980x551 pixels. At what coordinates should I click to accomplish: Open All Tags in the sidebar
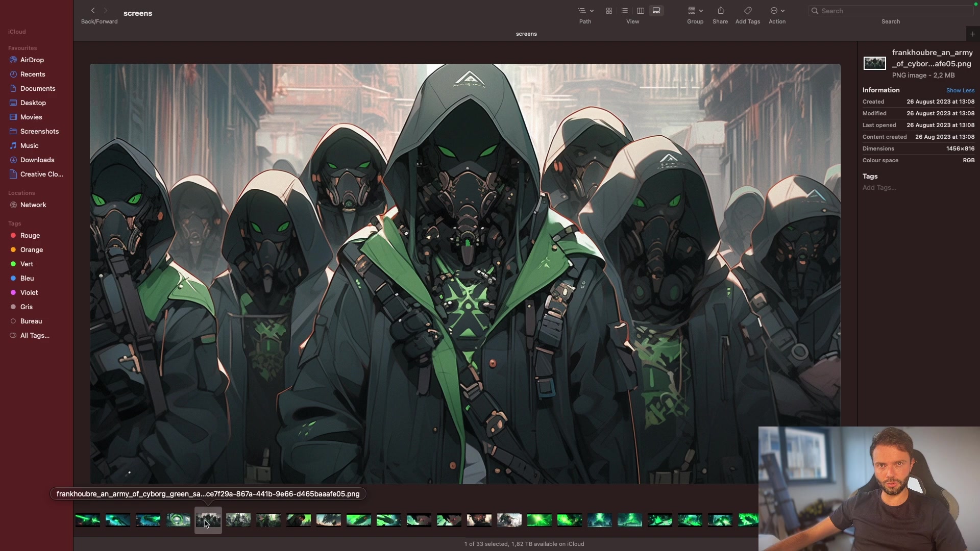35,336
